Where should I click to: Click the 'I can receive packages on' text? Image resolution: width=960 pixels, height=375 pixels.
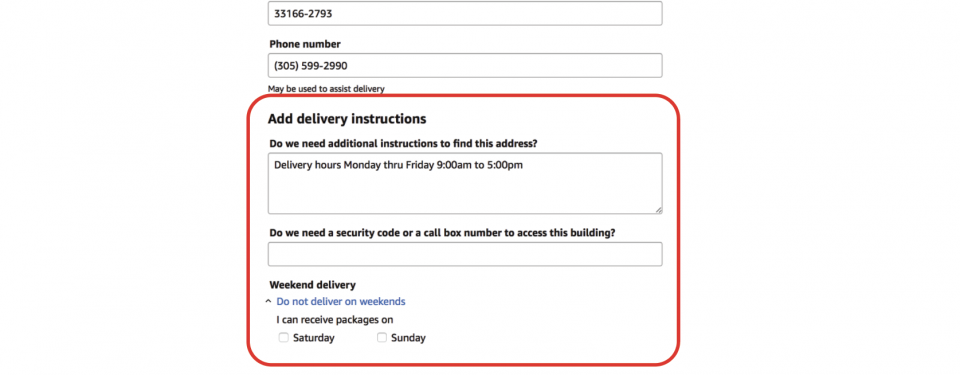335,320
